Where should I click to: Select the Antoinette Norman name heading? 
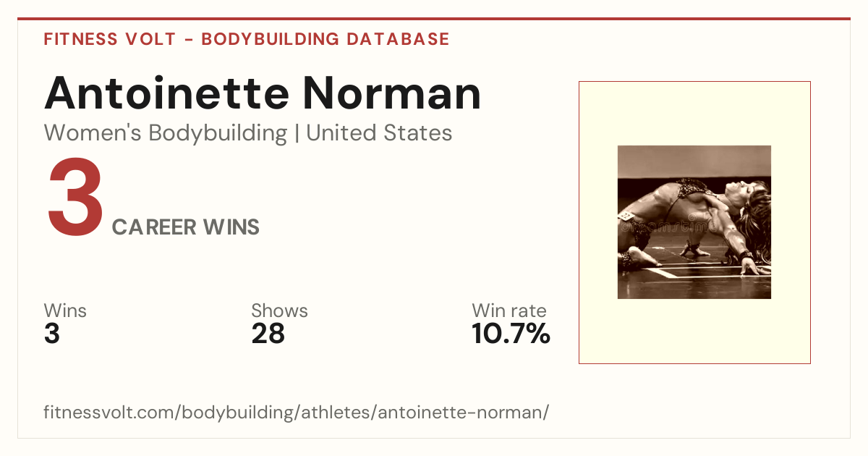point(263,93)
